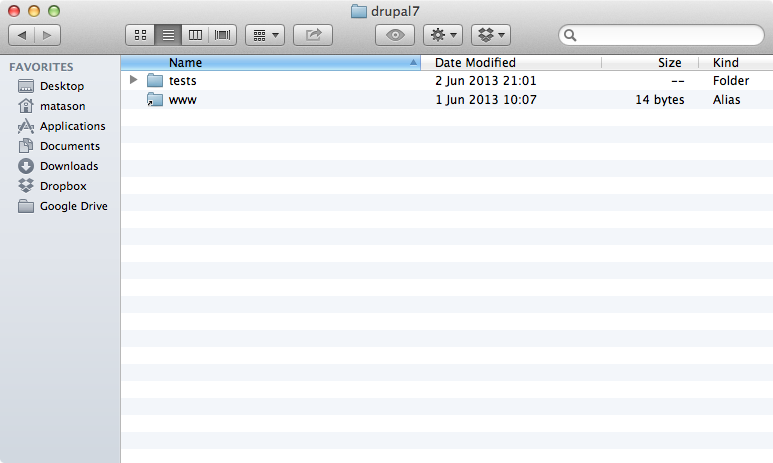The image size is (773, 463).
Task: Go forward with the right arrow button
Action: (47, 35)
